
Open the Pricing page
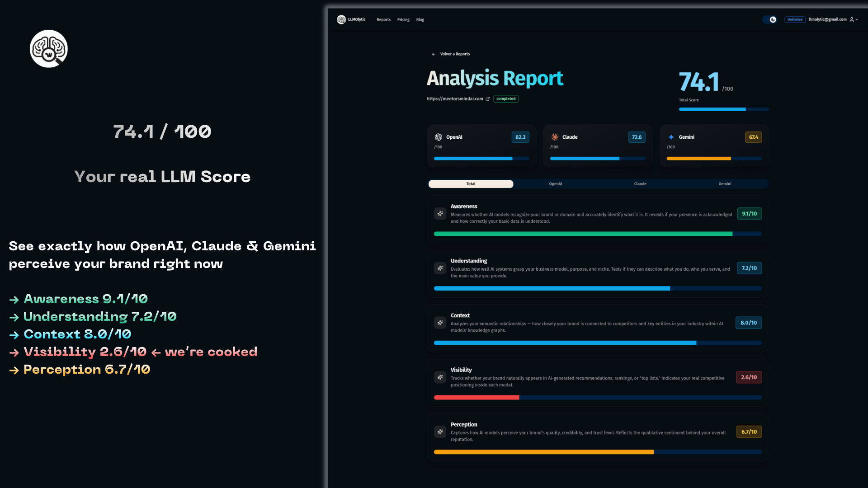(403, 19)
